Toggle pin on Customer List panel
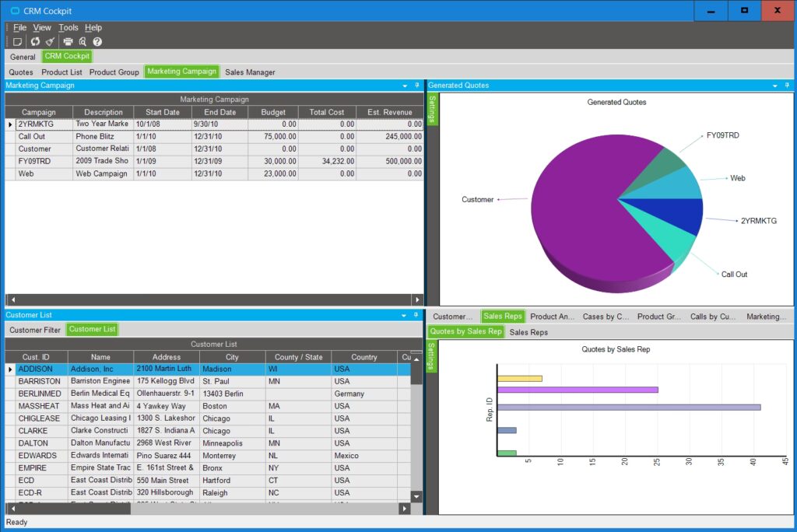Viewport: 797px width, 532px height. click(x=416, y=315)
